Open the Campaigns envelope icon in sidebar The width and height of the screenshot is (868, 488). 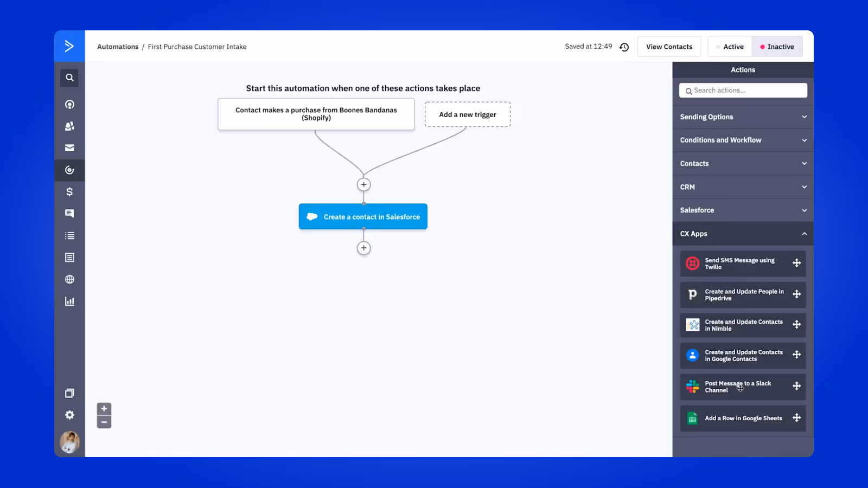click(x=69, y=147)
